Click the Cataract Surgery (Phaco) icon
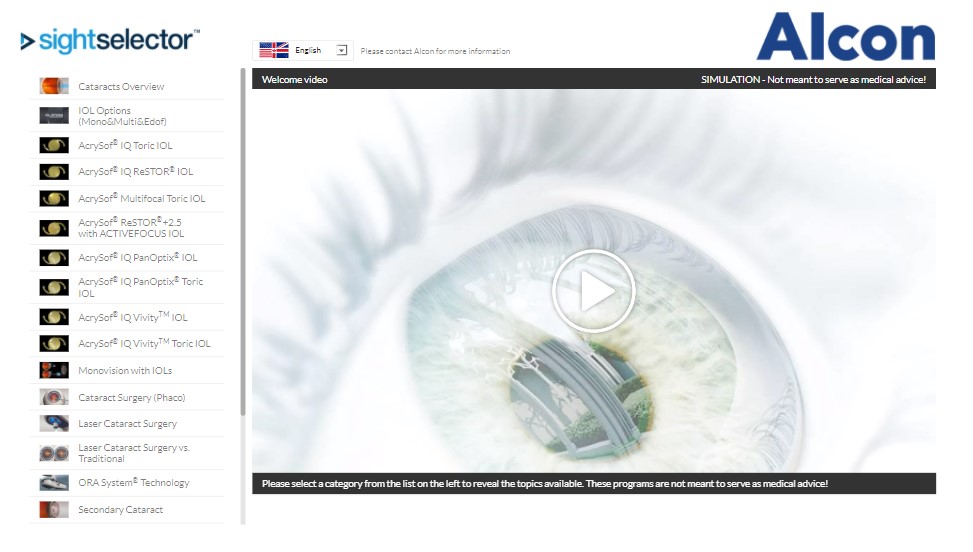Screen dimensions: 973x552 [x=54, y=397]
